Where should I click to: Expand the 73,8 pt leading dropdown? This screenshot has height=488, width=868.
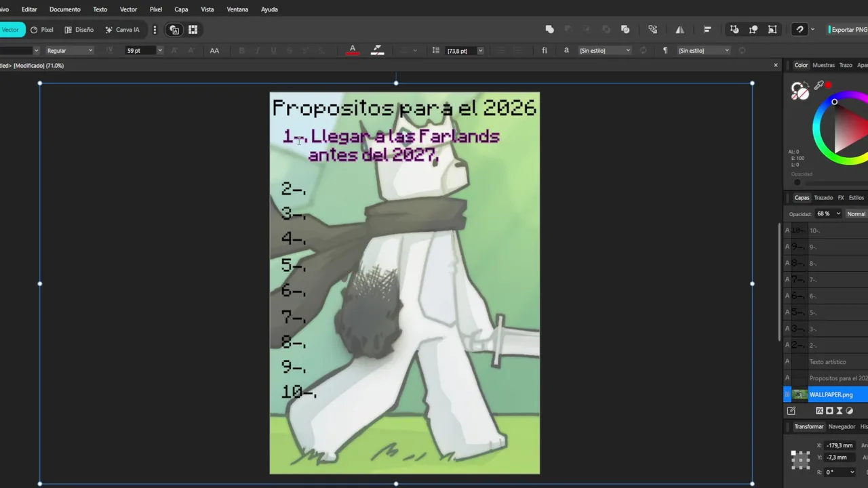tap(481, 51)
